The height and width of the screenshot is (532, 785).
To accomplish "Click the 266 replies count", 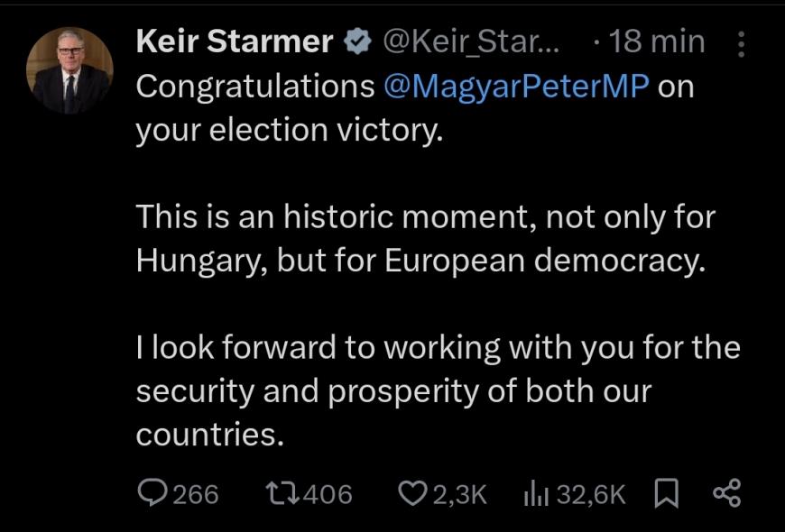I will click(195, 493).
